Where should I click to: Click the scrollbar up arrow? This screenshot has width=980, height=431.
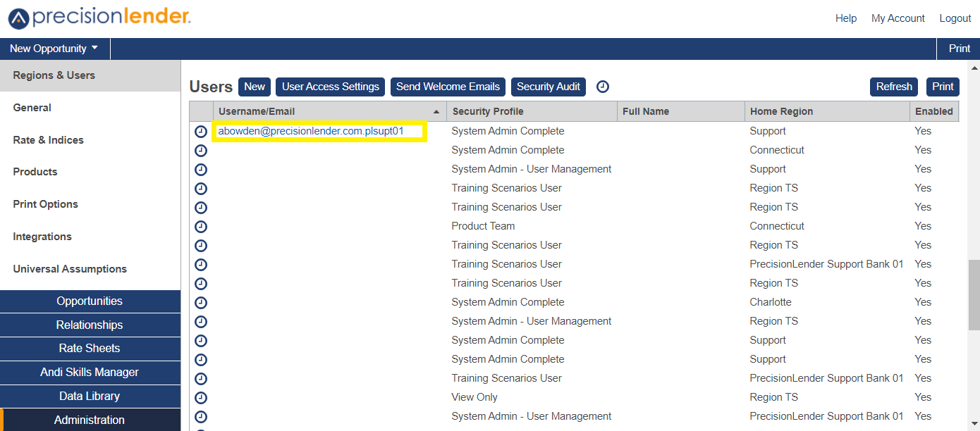tap(974, 68)
